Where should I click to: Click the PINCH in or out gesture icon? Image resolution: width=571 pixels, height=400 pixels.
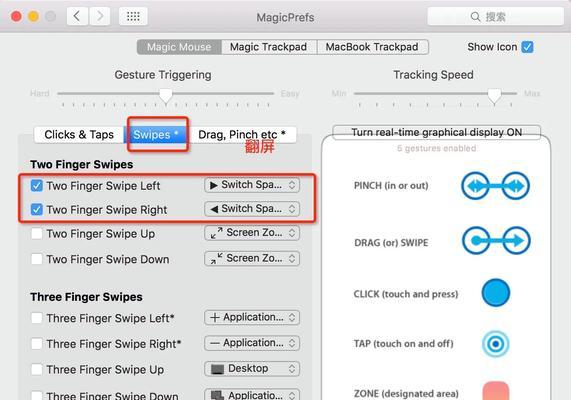click(x=495, y=186)
